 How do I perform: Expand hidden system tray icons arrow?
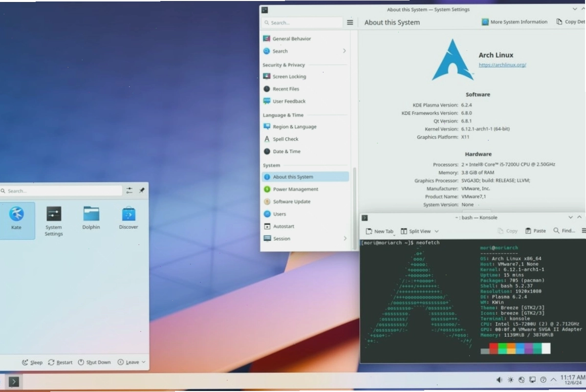[553, 380]
